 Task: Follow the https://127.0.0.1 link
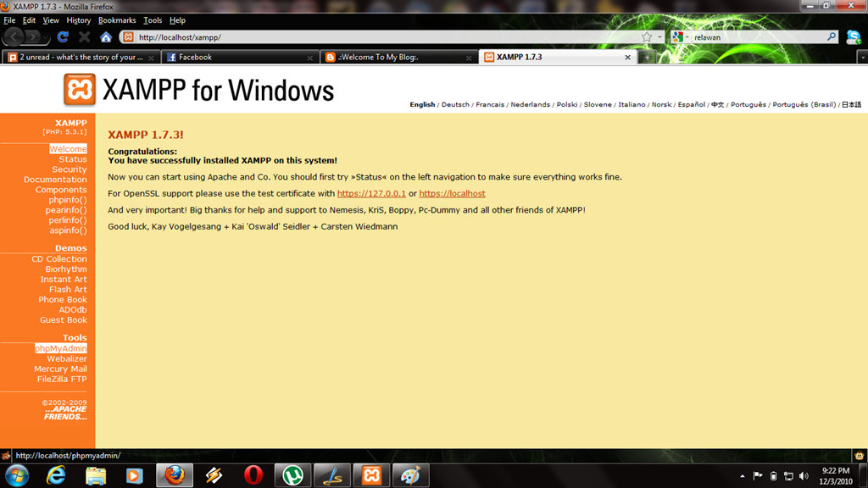[x=371, y=194]
